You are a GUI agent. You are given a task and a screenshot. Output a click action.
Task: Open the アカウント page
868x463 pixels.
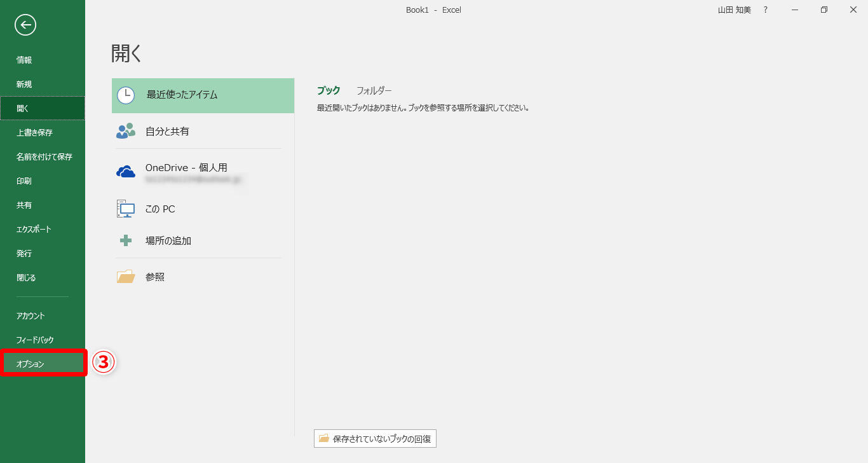(43, 315)
